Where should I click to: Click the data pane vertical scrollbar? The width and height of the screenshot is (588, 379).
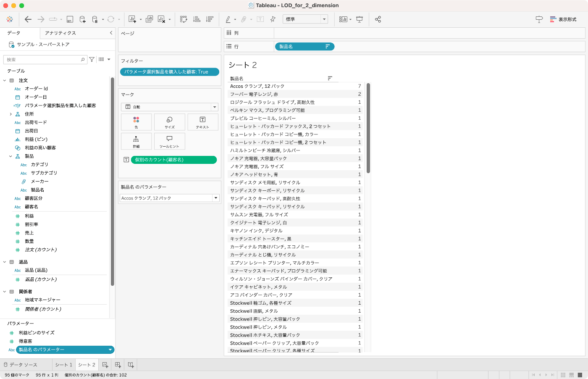[x=112, y=181]
